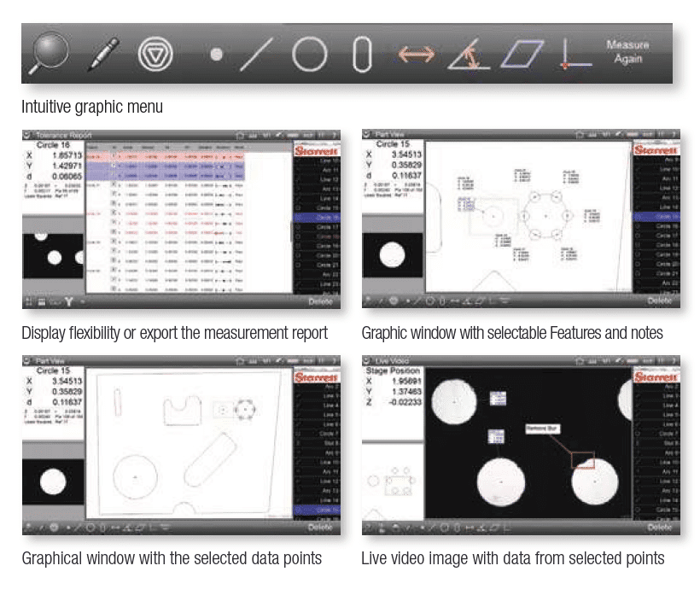Select highlighted Circle 15 row in bottom-left Part View list
This screenshot has height=589, width=700.
pos(317,510)
